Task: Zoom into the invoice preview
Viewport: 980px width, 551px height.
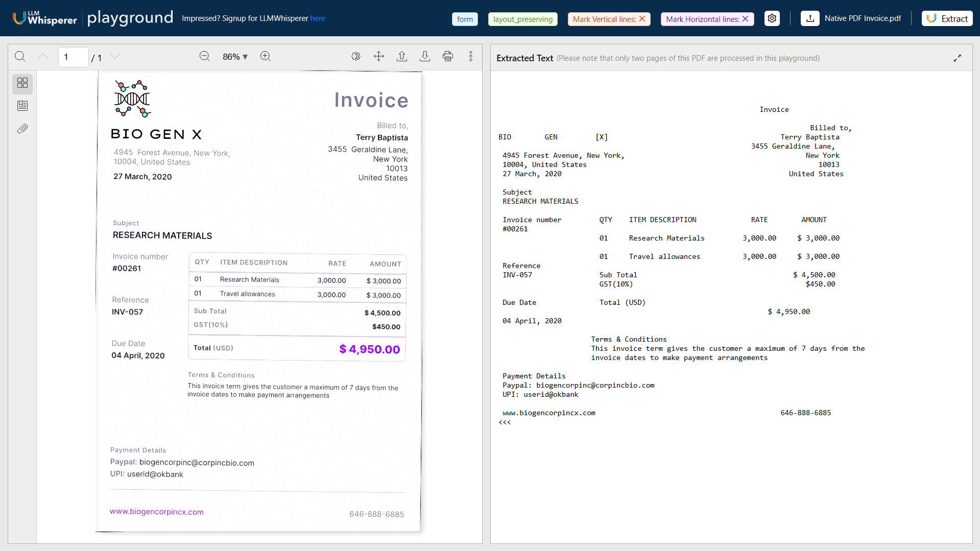Action: [x=265, y=57]
